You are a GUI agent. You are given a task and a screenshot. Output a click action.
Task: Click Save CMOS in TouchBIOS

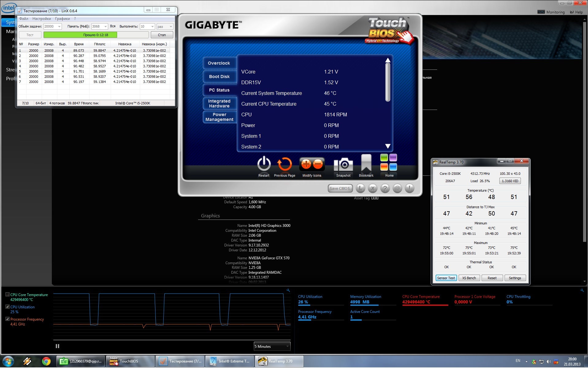(340, 189)
